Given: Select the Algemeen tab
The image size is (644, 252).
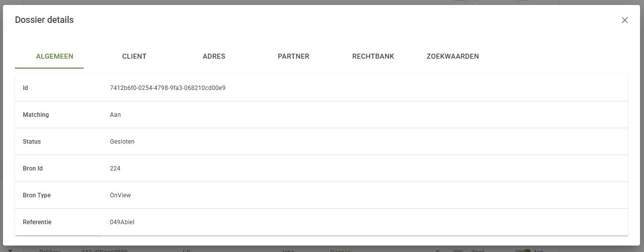Looking at the screenshot, I should (55, 56).
